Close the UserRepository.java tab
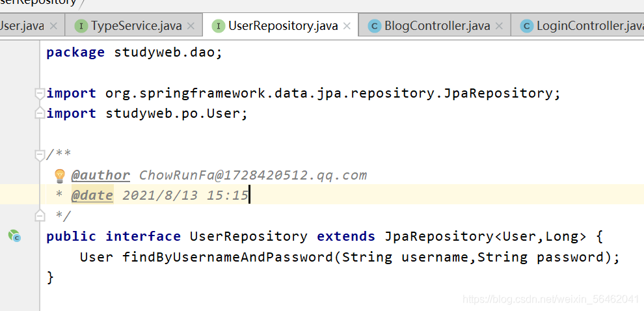 [347, 26]
